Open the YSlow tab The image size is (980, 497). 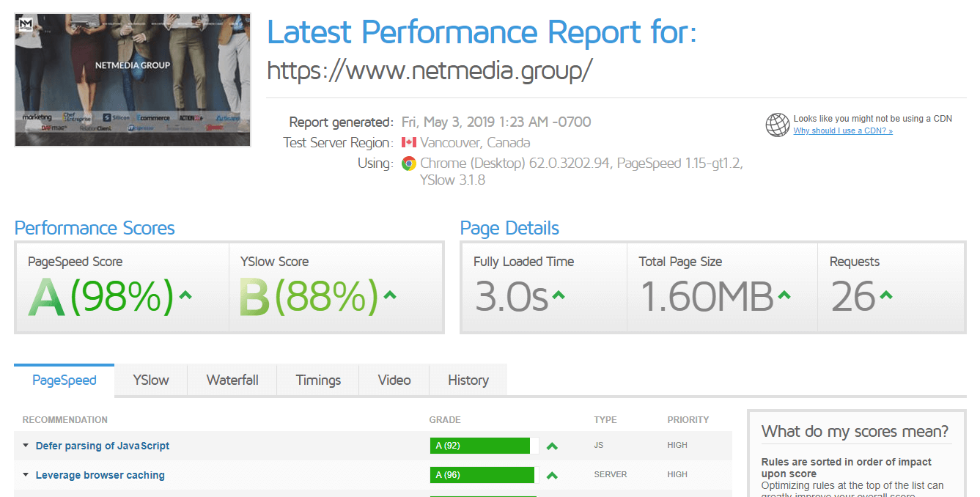tap(151, 380)
